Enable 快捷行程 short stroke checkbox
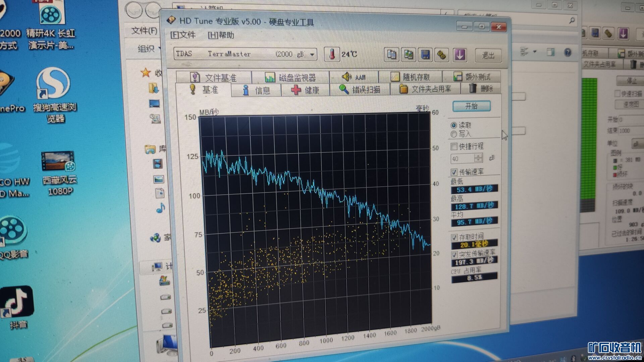This screenshot has height=362, width=644. tap(454, 146)
